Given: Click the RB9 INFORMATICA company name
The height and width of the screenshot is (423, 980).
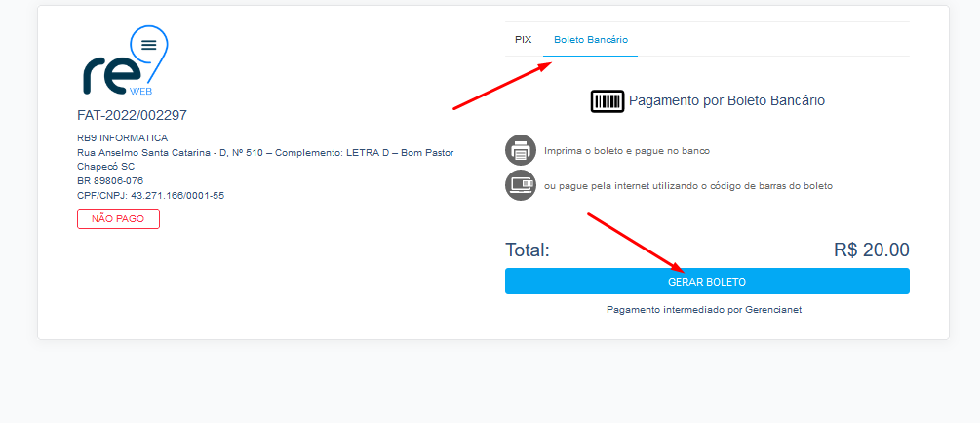Looking at the screenshot, I should coord(123,138).
